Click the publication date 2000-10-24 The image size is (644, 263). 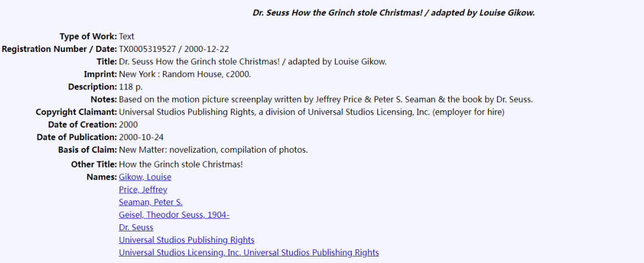(x=141, y=137)
